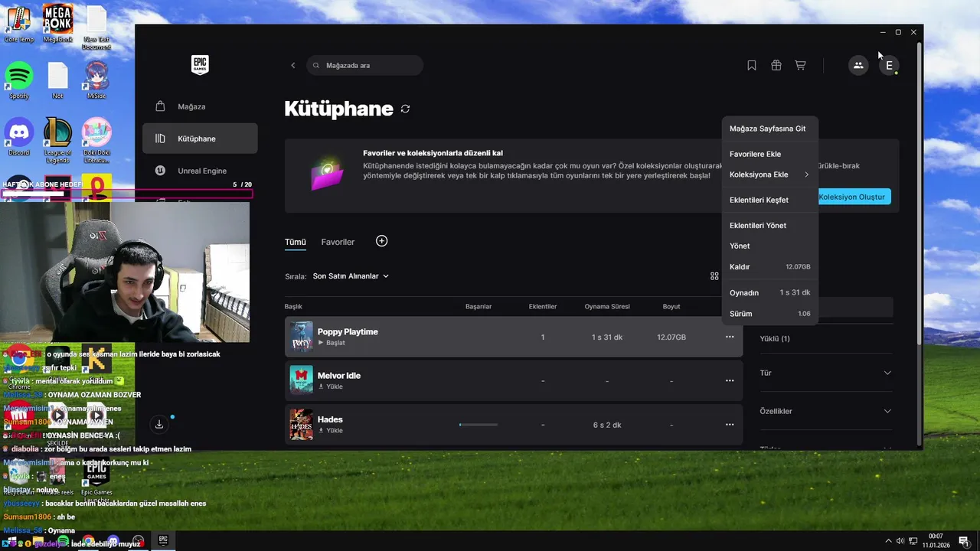Viewport: 980px width, 551px height.
Task: Choose Yönet in the context menu
Action: (x=769, y=246)
